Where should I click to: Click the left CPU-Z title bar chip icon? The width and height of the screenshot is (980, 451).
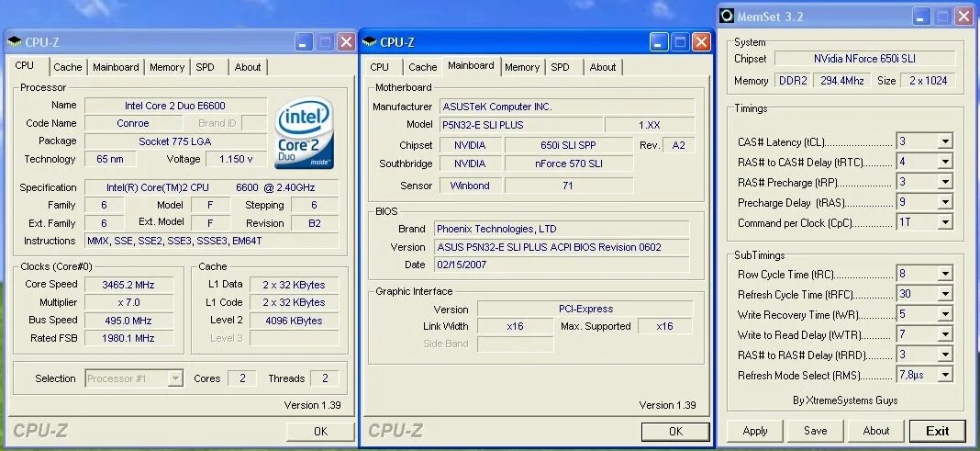click(x=15, y=42)
